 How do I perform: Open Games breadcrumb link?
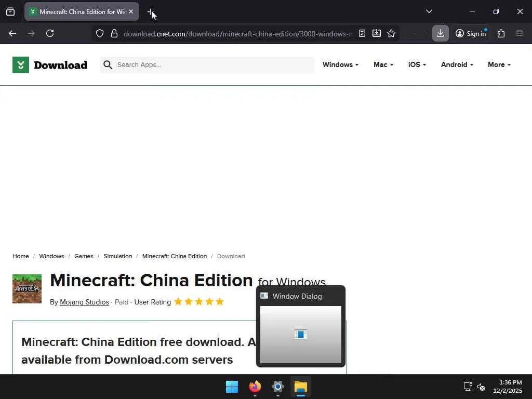point(84,256)
